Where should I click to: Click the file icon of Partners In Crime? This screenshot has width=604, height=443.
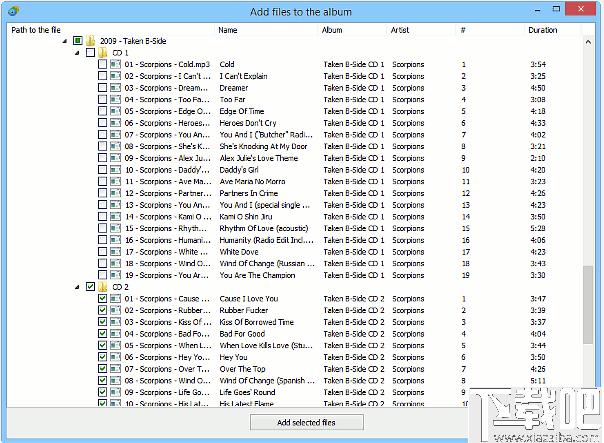pyautogui.click(x=115, y=193)
